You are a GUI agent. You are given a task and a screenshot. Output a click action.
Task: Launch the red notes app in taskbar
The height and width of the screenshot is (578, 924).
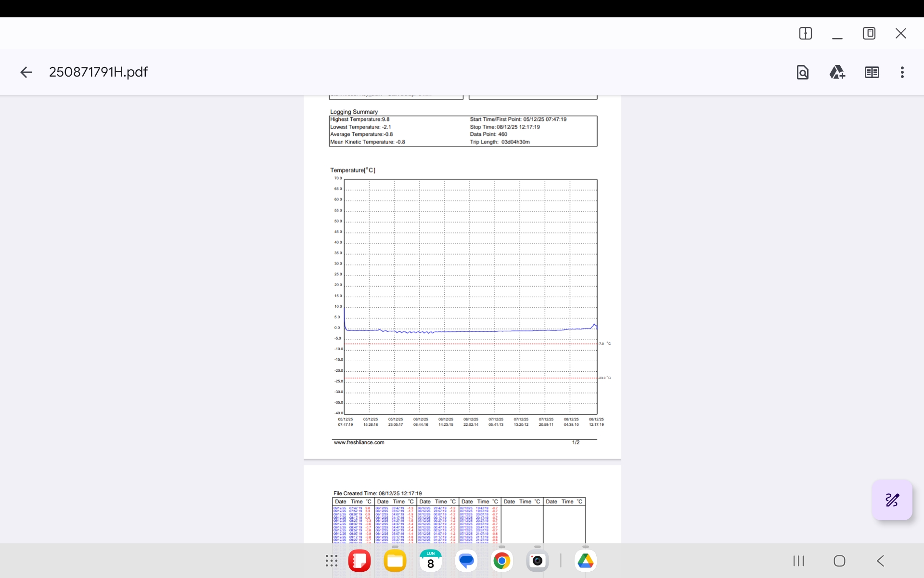click(x=359, y=561)
